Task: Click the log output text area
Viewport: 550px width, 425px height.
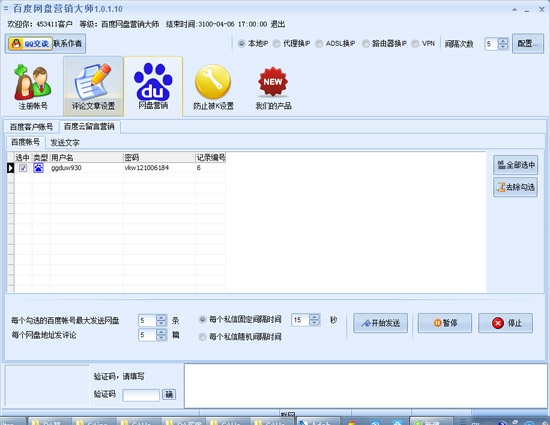Action: [x=365, y=386]
